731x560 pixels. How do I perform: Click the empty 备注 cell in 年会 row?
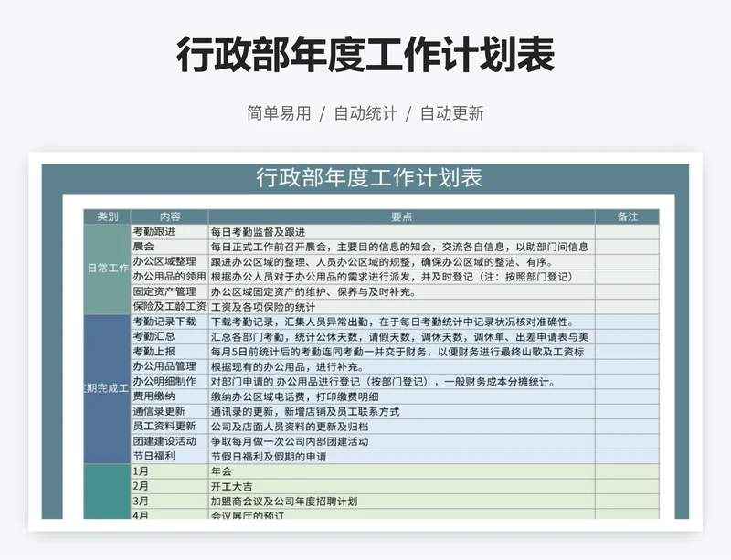[x=627, y=471]
